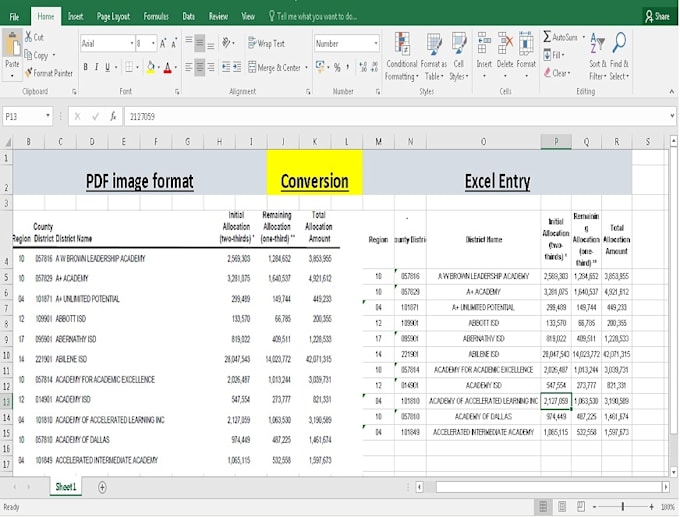Toggle Italic formatting
Viewport: 680px width, 517px height.
click(96, 67)
